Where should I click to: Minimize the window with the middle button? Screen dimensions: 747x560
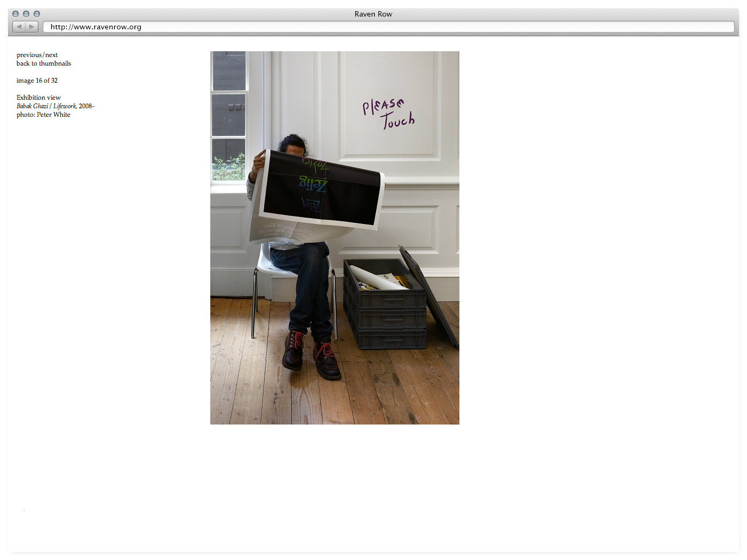26,14
